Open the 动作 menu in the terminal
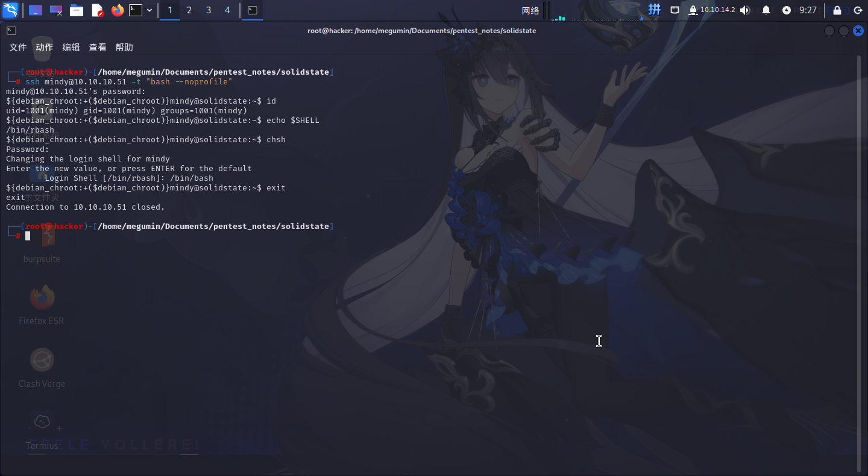Image resolution: width=868 pixels, height=476 pixels. (x=45, y=48)
